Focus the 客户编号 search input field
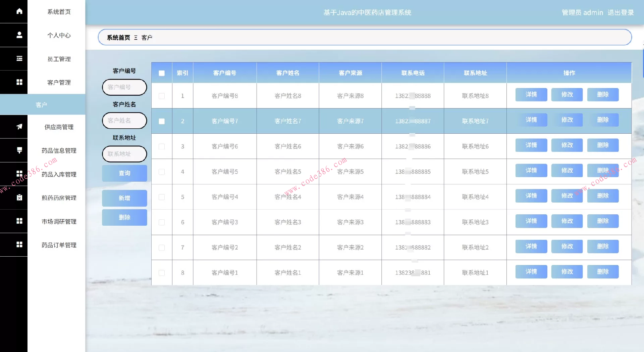Image resolution: width=644 pixels, height=352 pixels. pos(124,87)
